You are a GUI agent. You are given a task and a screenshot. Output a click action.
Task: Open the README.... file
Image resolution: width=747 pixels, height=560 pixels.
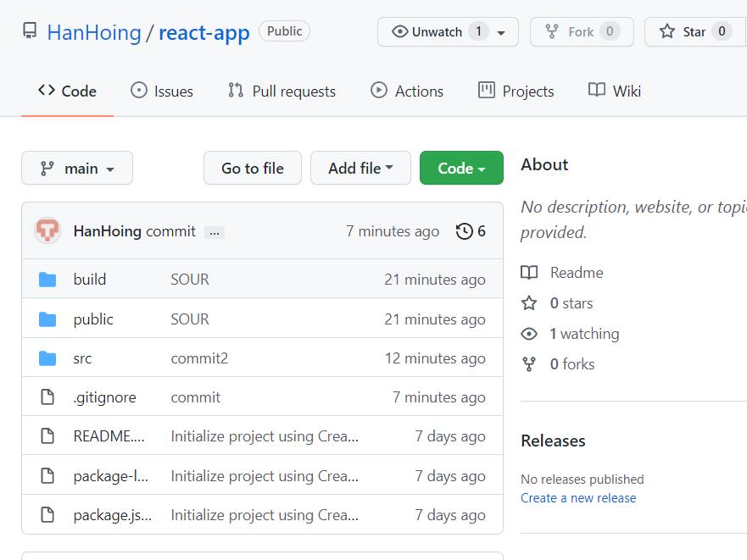[109, 436]
